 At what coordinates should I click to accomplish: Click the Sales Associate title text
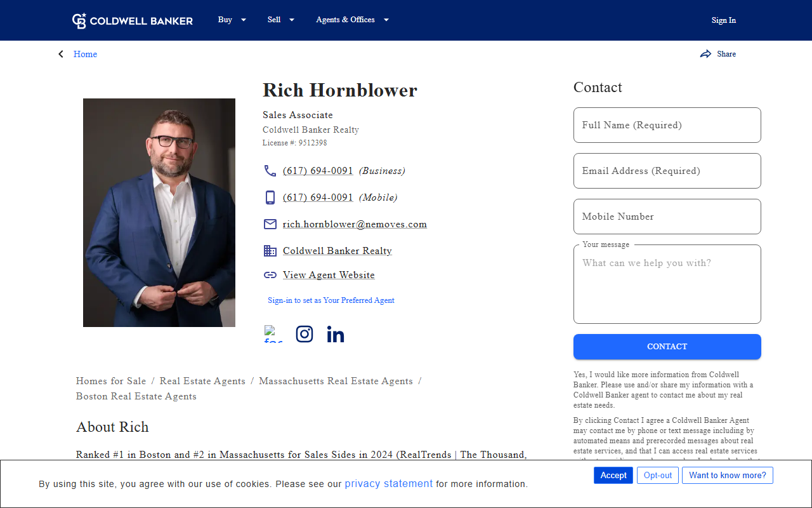click(298, 115)
